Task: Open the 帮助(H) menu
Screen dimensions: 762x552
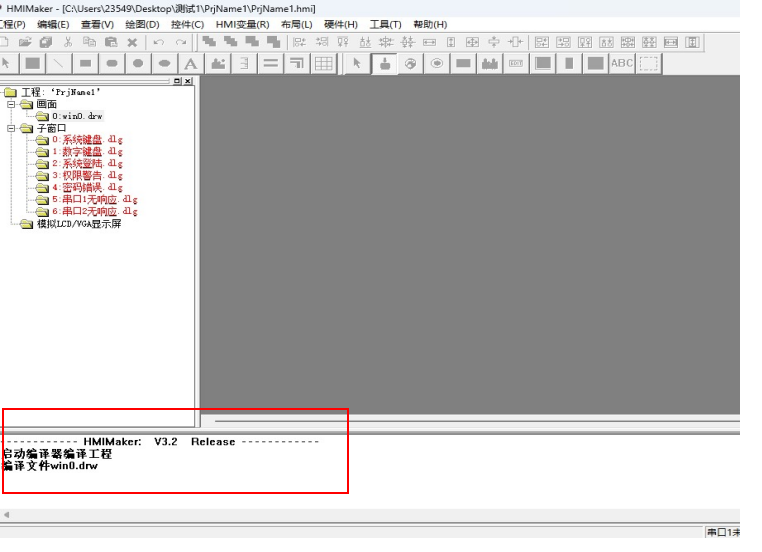Action: 430,24
